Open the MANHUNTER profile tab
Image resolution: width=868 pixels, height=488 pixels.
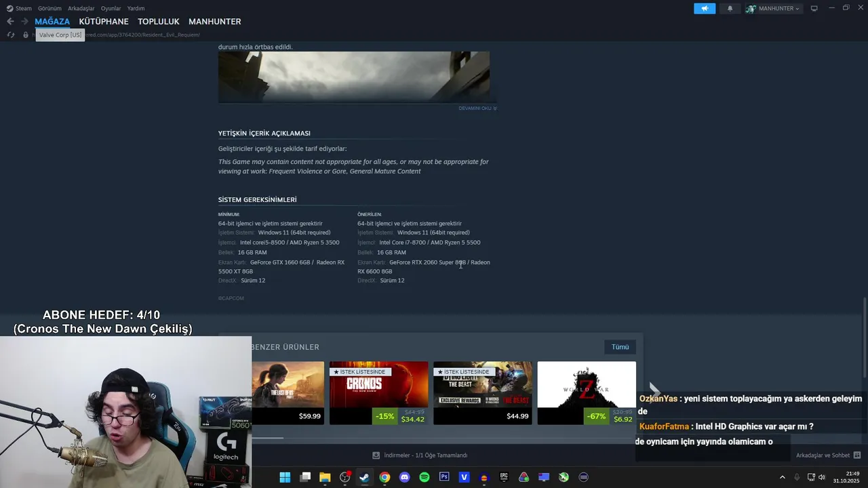[215, 22]
